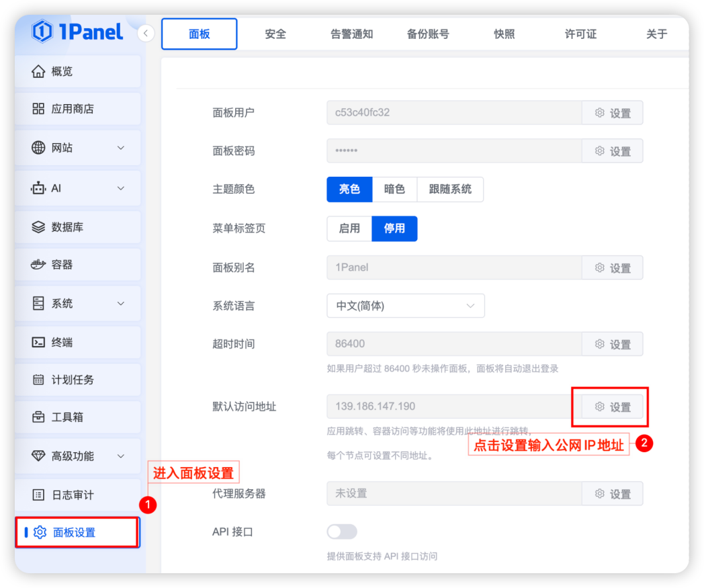Image resolution: width=704 pixels, height=588 pixels.
Task: Click 设置 button for 默认访问地址
Action: (x=612, y=407)
